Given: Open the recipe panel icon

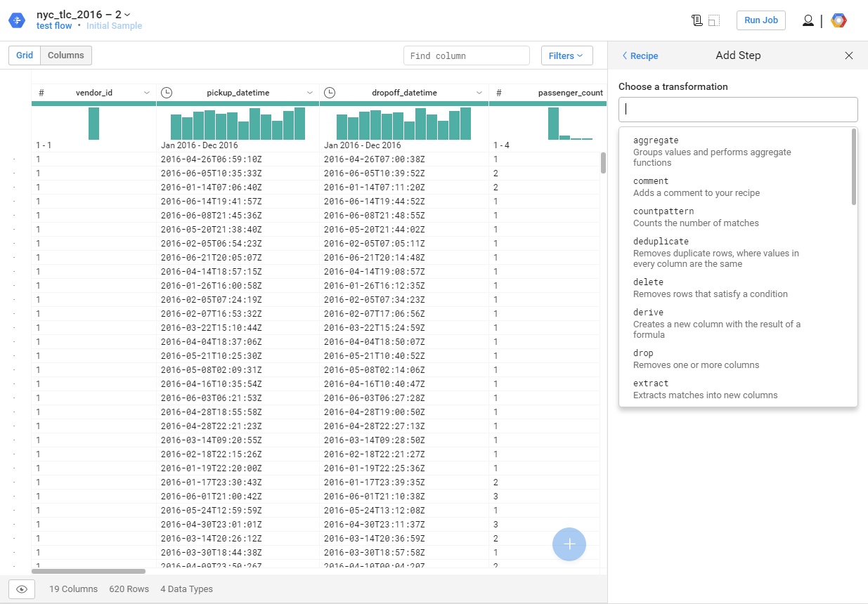Looking at the screenshot, I should pyautogui.click(x=697, y=20).
